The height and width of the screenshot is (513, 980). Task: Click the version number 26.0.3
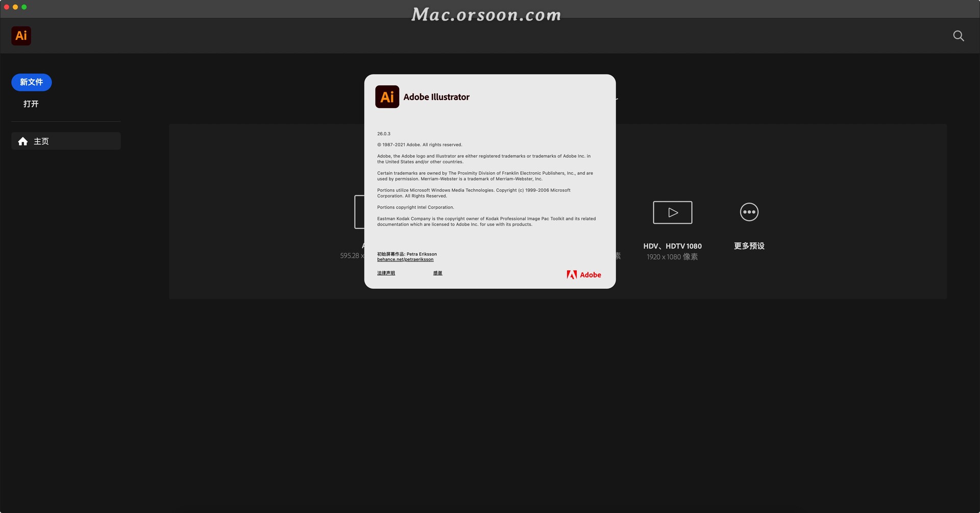[x=384, y=134]
